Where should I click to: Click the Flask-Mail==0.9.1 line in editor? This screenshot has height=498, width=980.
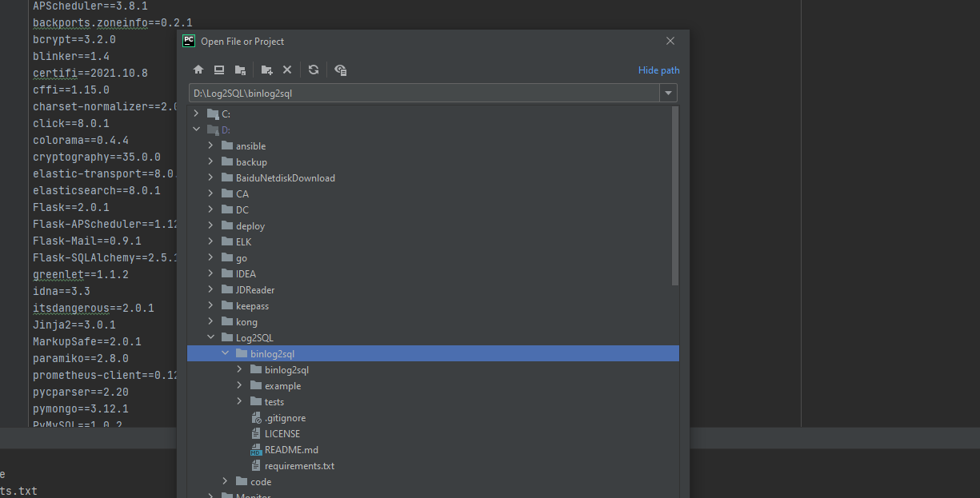[87, 241]
